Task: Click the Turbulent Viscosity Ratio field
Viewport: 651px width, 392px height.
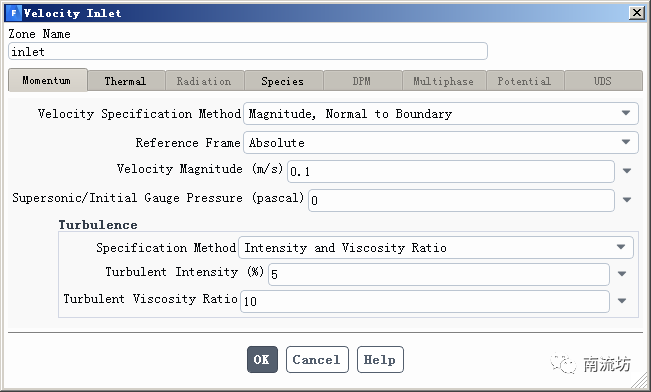Action: tap(424, 301)
